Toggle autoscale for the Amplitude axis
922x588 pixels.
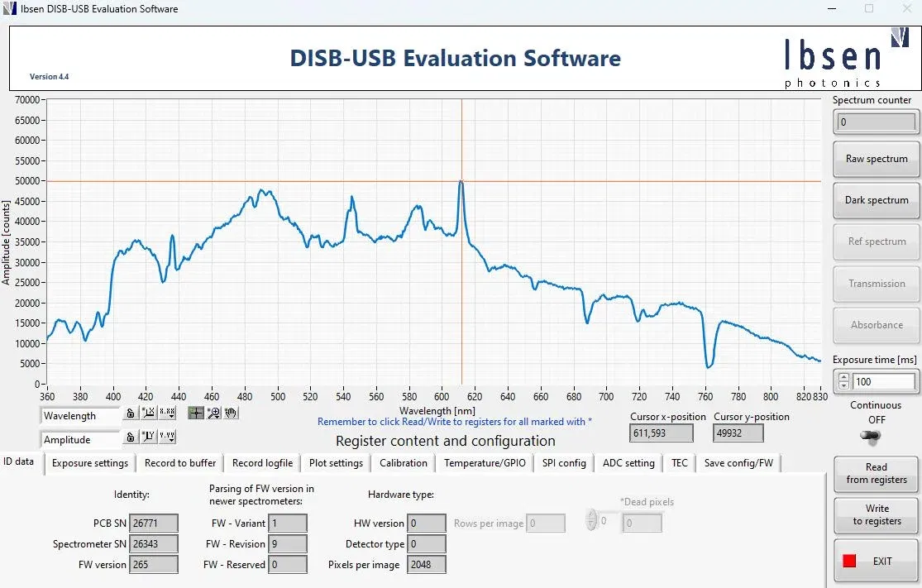[147, 437]
